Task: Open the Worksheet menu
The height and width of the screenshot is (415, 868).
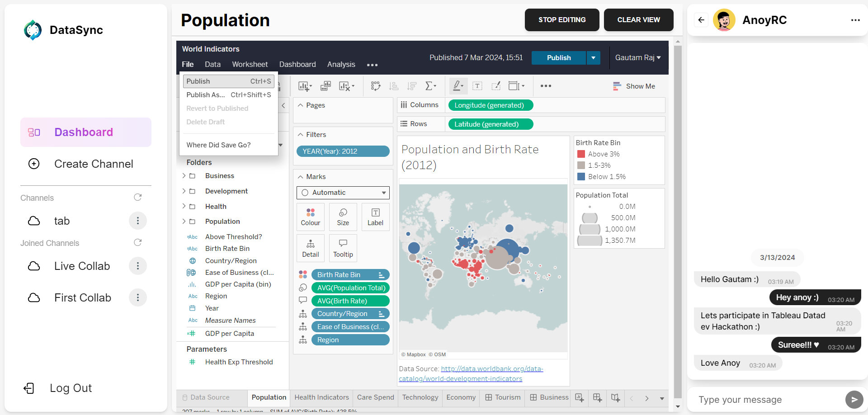Action: 250,65
